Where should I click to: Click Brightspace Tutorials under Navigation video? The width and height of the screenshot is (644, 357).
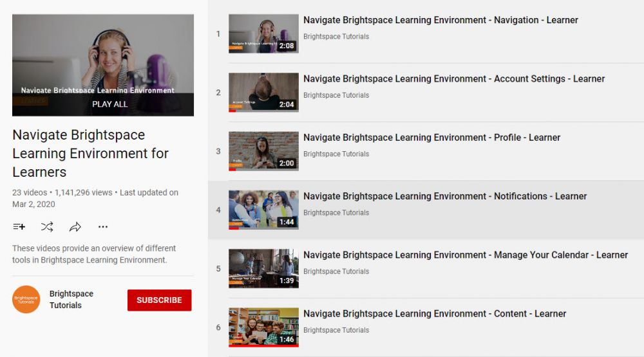click(336, 37)
